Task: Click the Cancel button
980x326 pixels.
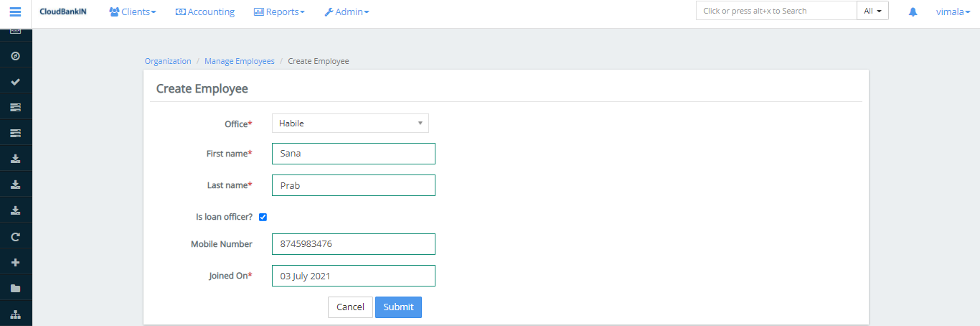Action: tap(350, 307)
